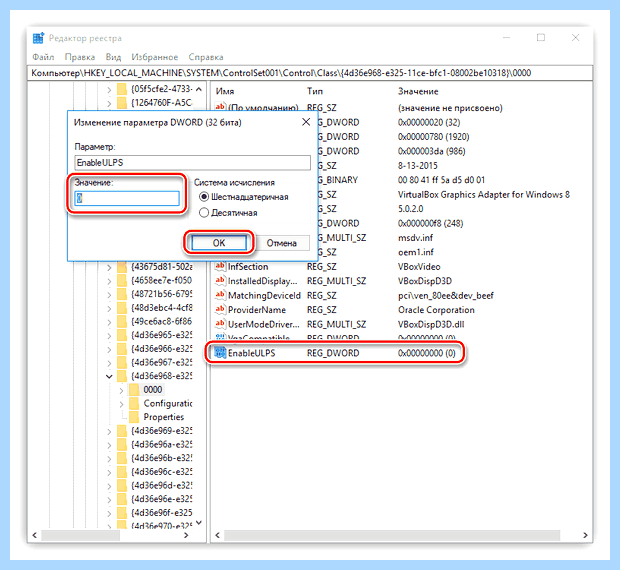
Task: Click the MatchingDeviceId value icon
Action: pos(220,295)
